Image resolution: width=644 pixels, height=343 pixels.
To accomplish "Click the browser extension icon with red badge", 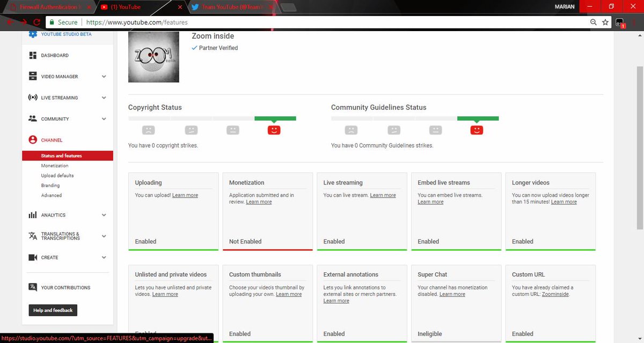I will 620,23.
